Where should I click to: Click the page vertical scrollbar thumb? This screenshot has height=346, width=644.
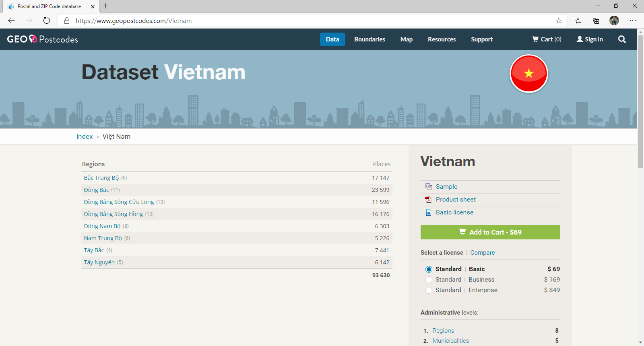pyautogui.click(x=640, y=101)
